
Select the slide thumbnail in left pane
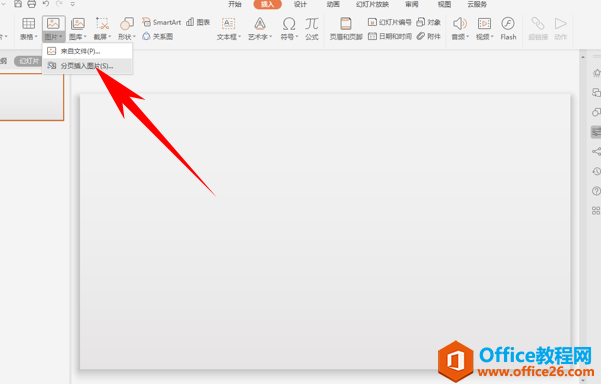click(x=31, y=97)
